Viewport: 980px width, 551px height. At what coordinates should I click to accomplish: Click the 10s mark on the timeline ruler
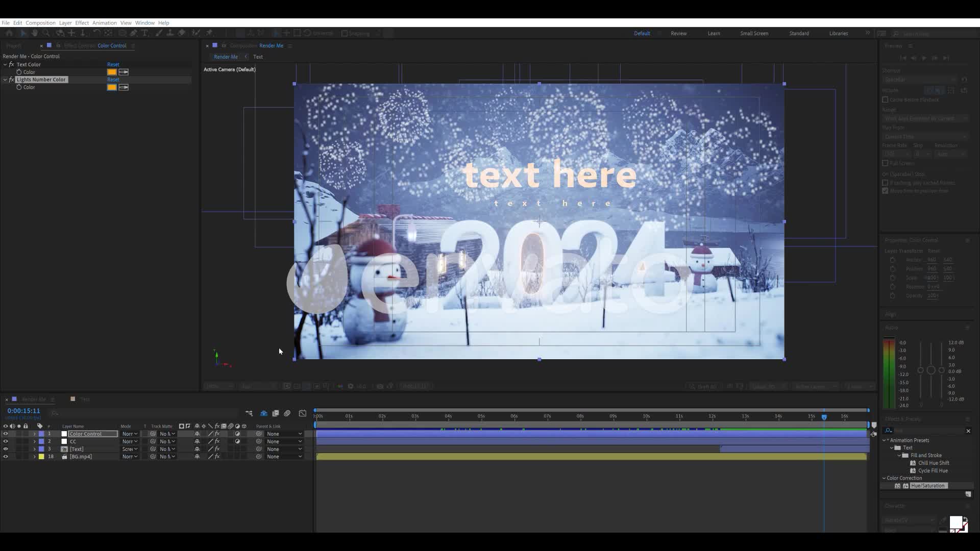click(646, 417)
